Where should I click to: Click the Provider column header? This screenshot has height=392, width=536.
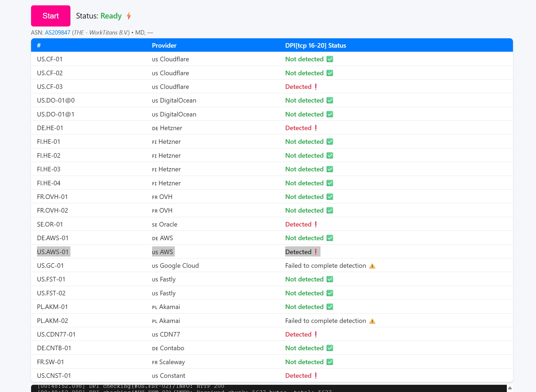[x=164, y=46]
